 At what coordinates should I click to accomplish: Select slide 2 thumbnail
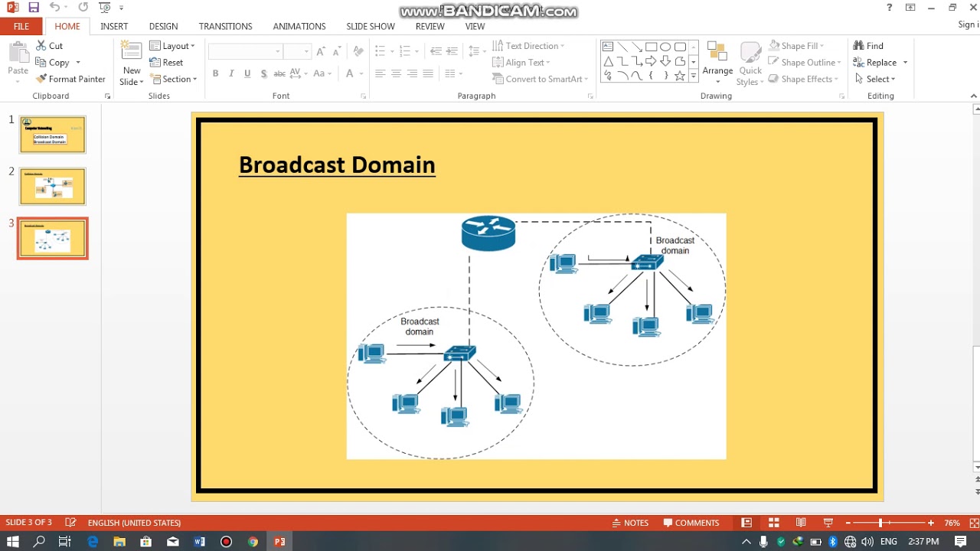click(53, 186)
